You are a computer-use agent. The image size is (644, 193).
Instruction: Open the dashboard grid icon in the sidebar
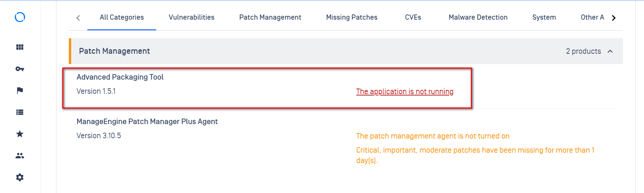point(20,47)
